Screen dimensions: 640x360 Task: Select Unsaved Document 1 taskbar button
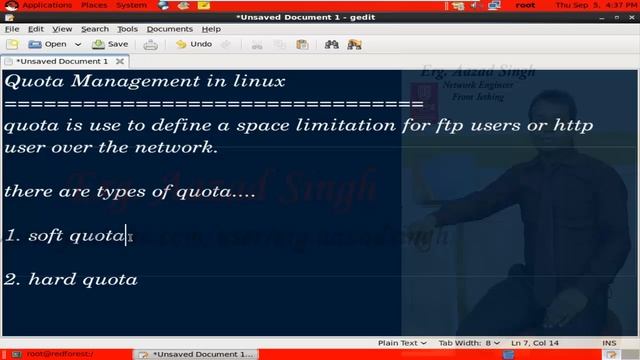(x=197, y=354)
